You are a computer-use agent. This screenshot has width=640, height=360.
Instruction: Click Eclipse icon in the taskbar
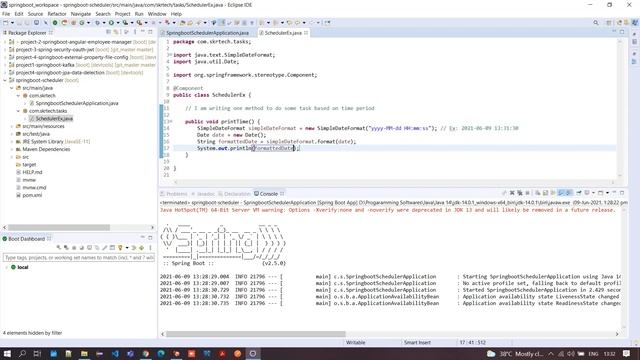(x=253, y=353)
